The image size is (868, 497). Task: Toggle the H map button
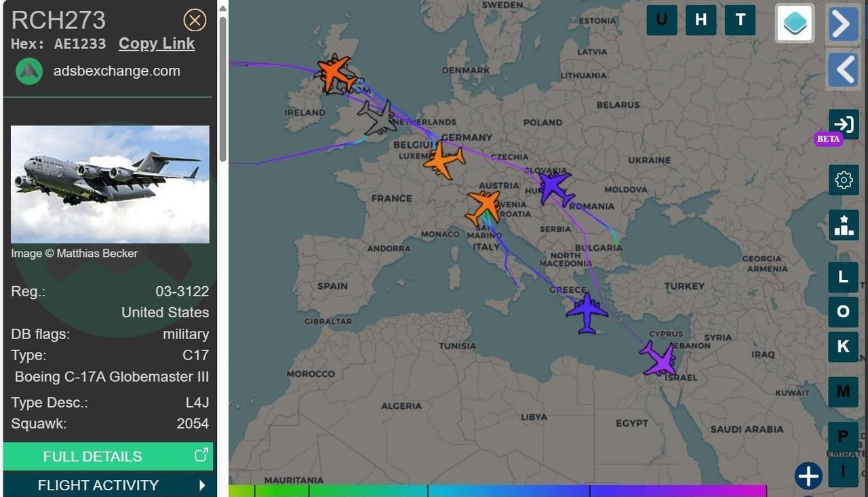[701, 20]
